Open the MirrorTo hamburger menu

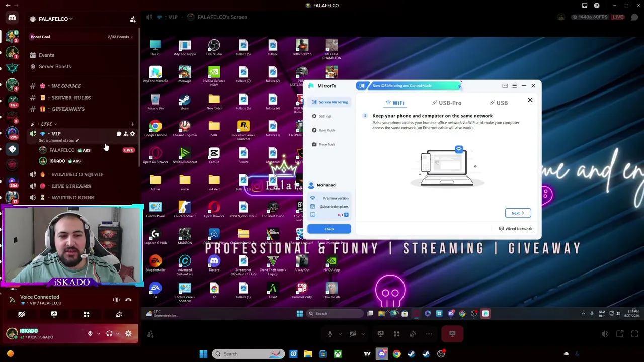(x=514, y=86)
